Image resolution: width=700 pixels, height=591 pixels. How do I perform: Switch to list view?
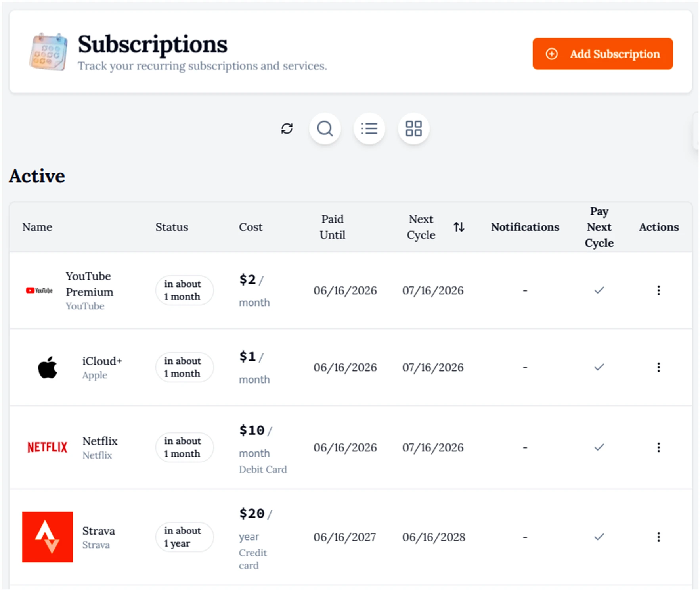tap(369, 129)
